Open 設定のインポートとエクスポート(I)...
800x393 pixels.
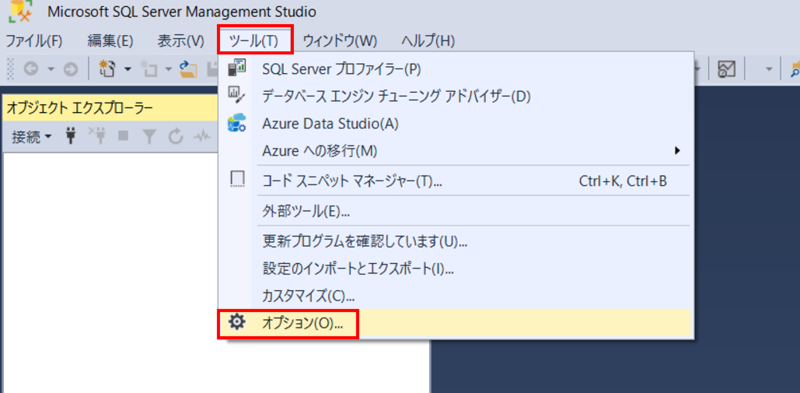click(457, 268)
